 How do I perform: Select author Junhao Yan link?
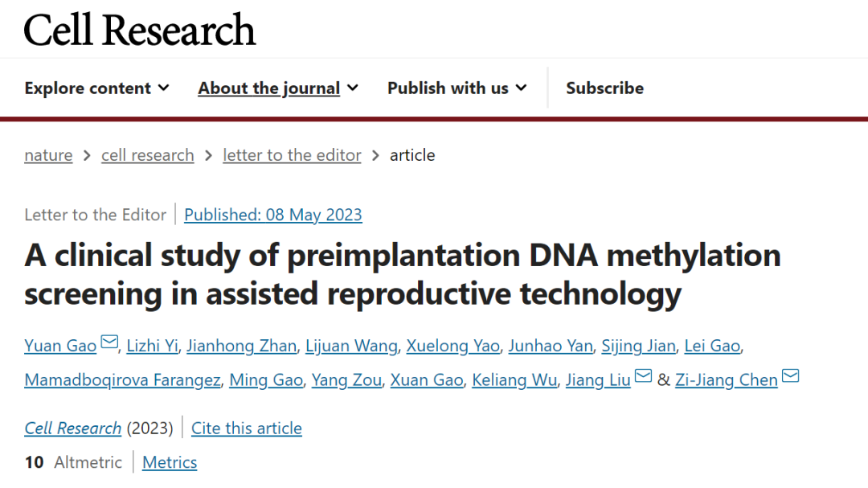[551, 346]
